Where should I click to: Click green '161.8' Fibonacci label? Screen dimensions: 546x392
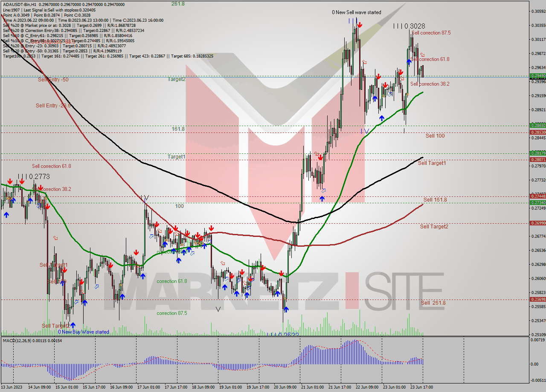[x=178, y=129]
